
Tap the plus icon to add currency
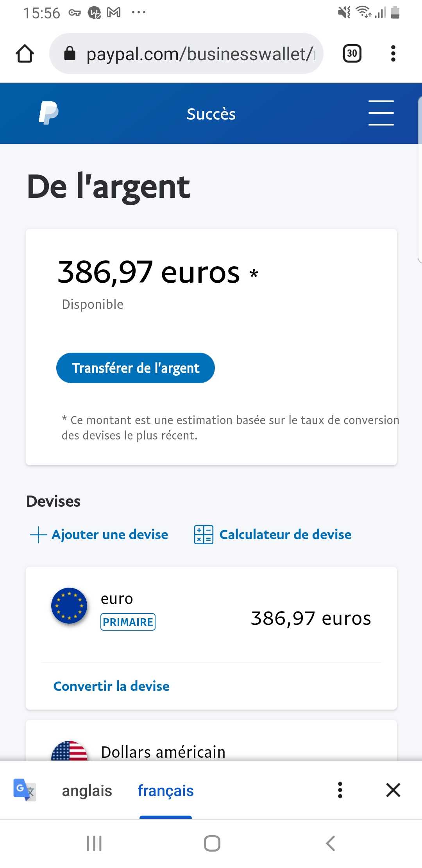(38, 534)
